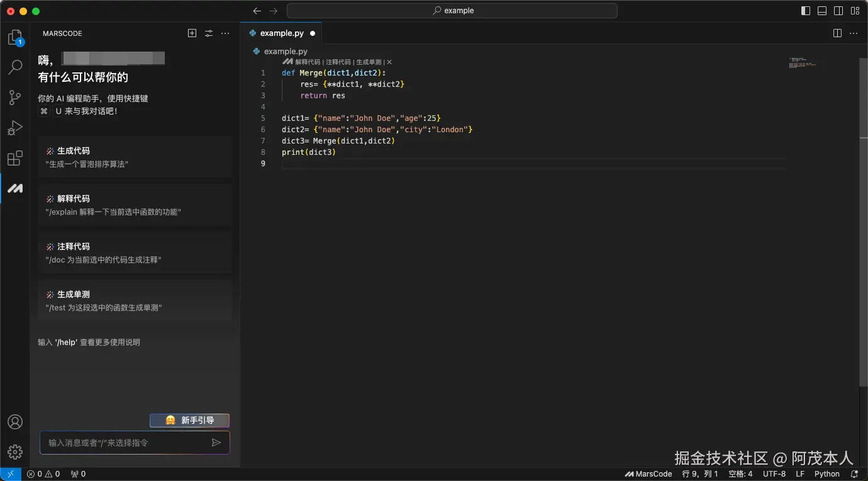The height and width of the screenshot is (481, 868).
Task: Open the Manage gear icon
Action: (x=15, y=451)
